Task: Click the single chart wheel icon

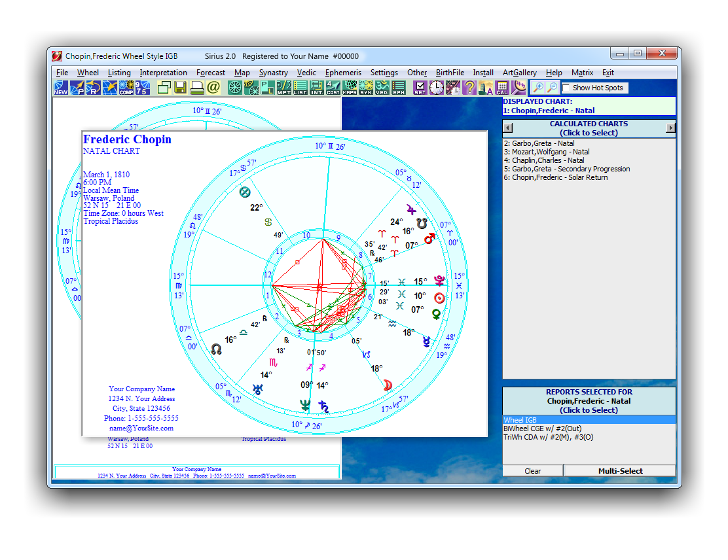Action: point(235,88)
